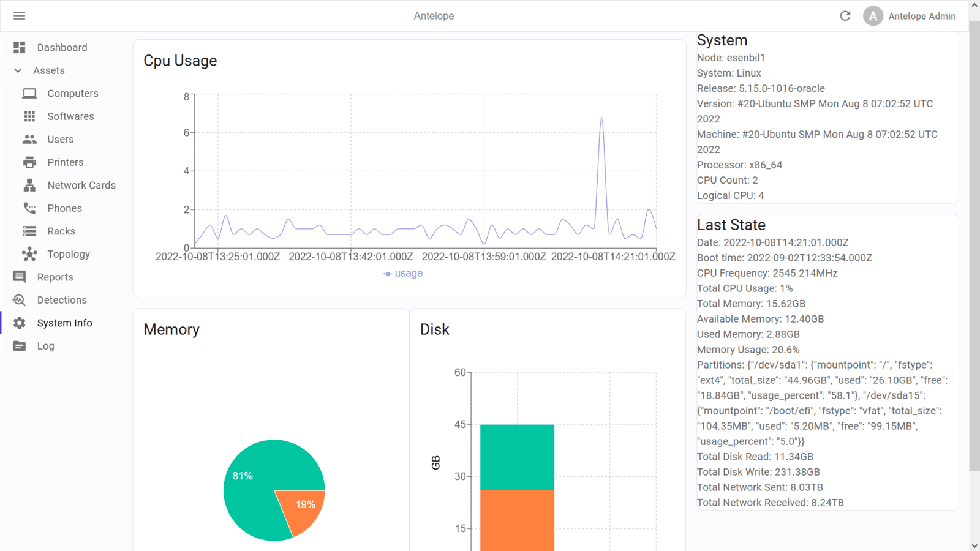Click the Printers printer icon
The height and width of the screenshot is (551, 980).
click(x=29, y=162)
